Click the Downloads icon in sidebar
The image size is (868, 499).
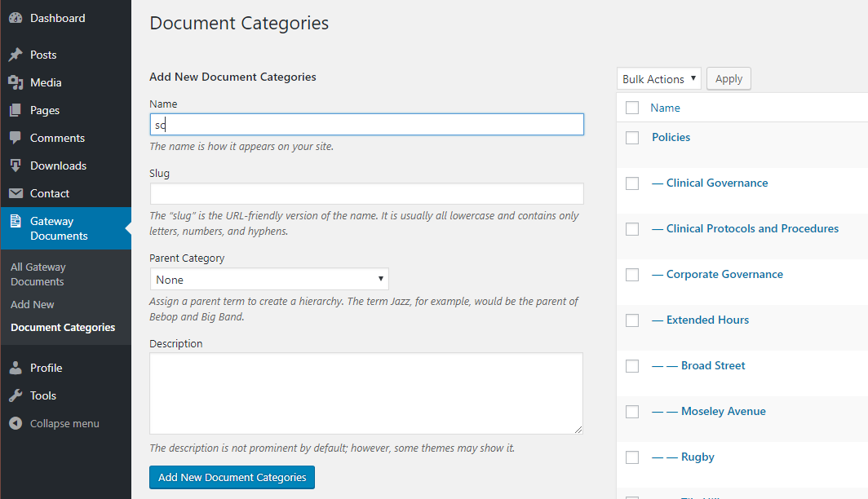pyautogui.click(x=15, y=166)
